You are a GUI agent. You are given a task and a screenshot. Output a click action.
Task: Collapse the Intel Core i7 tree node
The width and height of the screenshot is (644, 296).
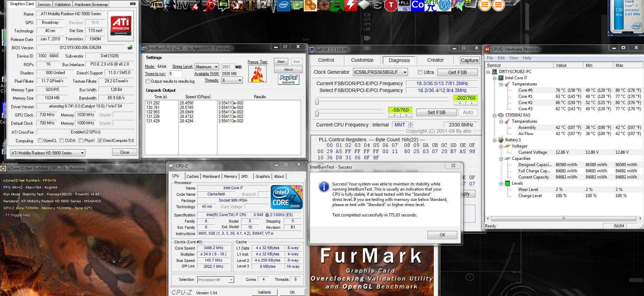coord(495,78)
